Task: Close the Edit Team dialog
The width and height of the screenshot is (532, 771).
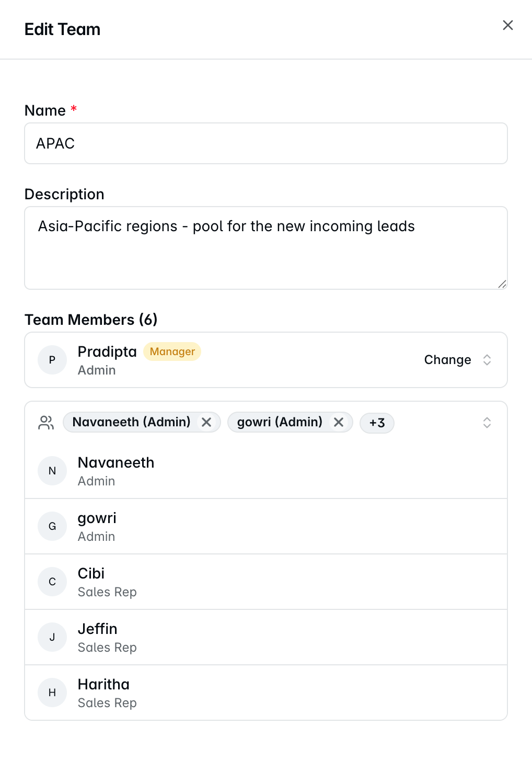Action: [507, 25]
